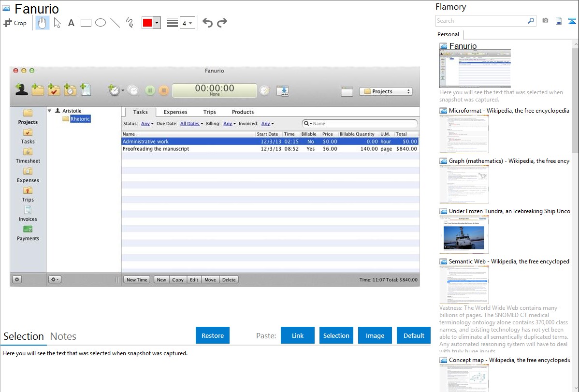Choose the arrow pointer tool

[57, 23]
